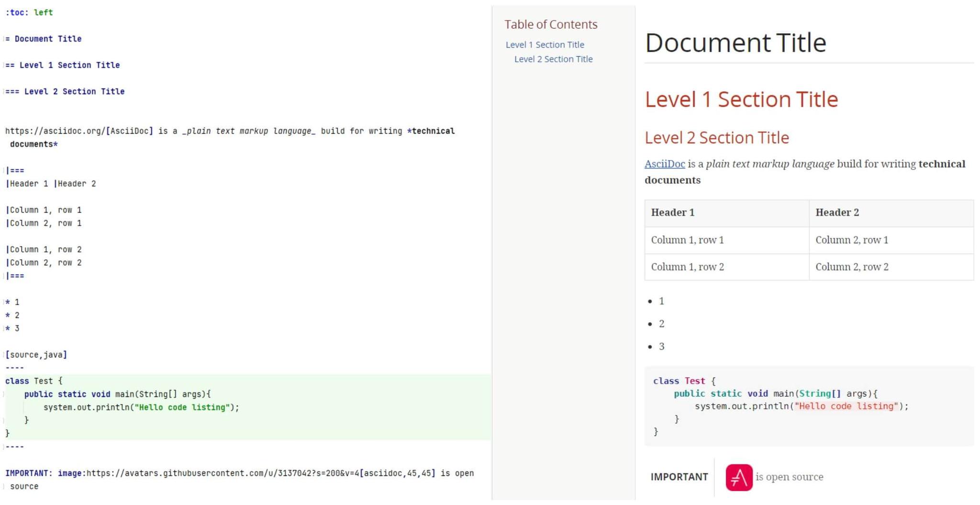Click the IMPORTANT admonition label
The height and width of the screenshot is (505, 980).
[679, 477]
